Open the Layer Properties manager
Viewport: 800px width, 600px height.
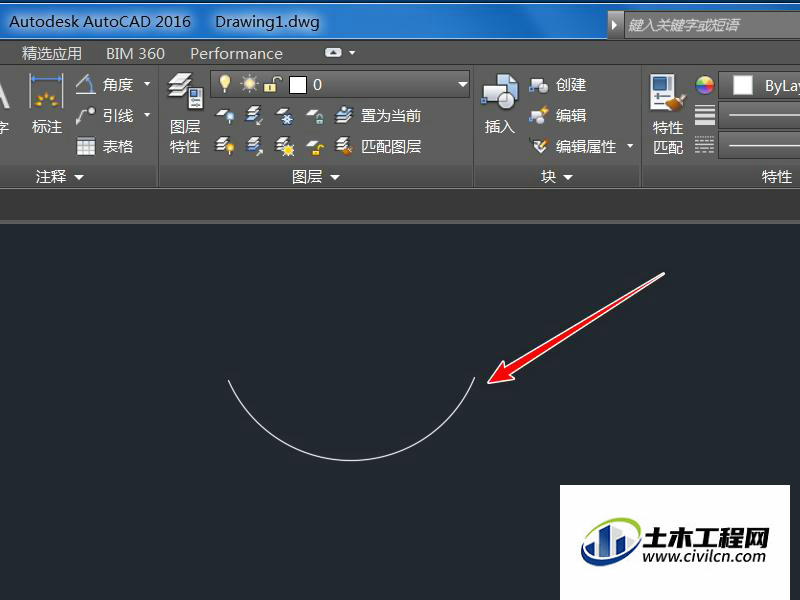[x=185, y=113]
